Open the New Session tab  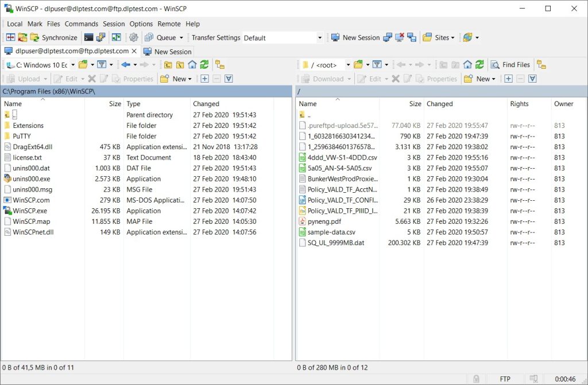click(x=168, y=52)
